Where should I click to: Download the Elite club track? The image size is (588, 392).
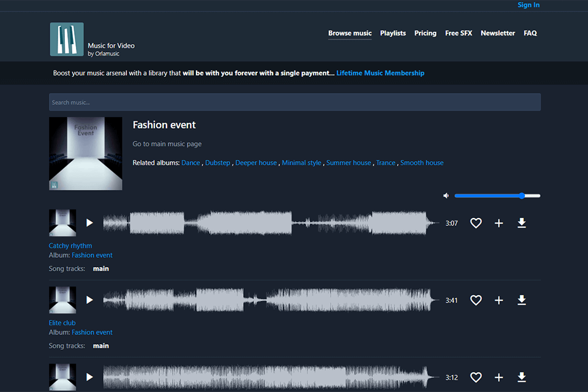pos(522,300)
